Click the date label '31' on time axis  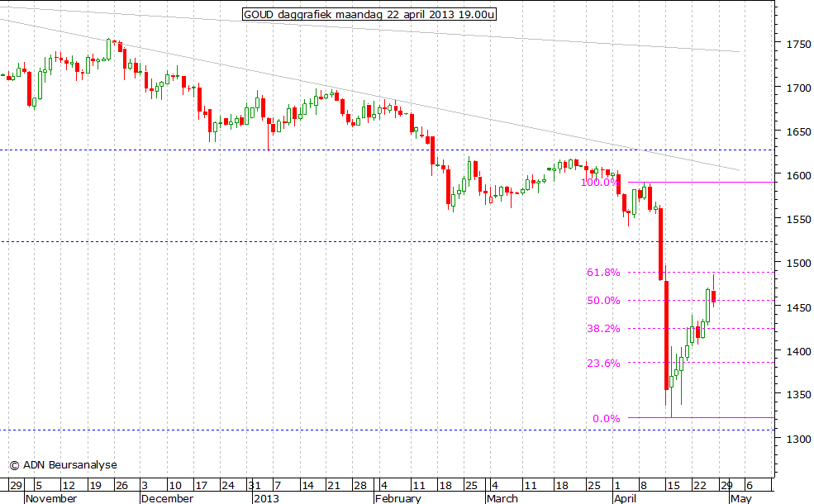click(255, 485)
